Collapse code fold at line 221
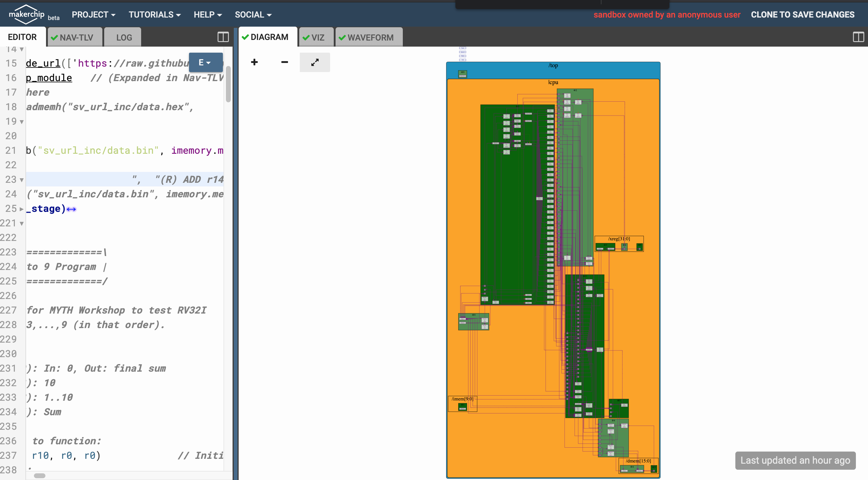Screen dimensions: 868x480 pyautogui.click(x=22, y=224)
